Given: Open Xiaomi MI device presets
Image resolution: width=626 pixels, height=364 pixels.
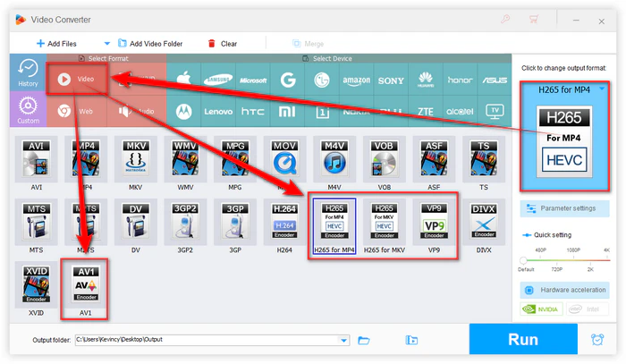Looking at the screenshot, I should (x=287, y=112).
